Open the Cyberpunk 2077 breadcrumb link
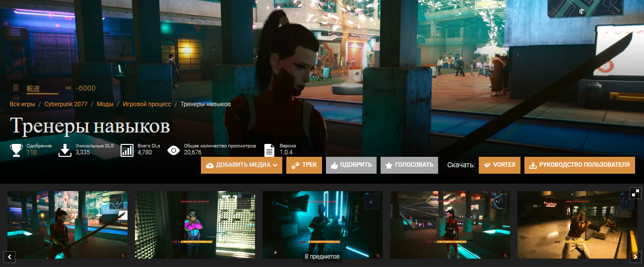The height and width of the screenshot is (267, 644). coord(66,104)
